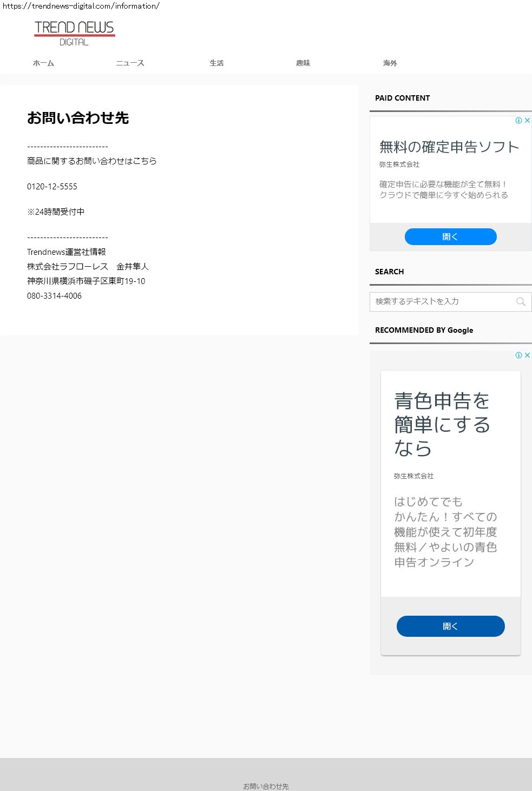Click the footer お問い合わせ先 link

tap(266, 786)
